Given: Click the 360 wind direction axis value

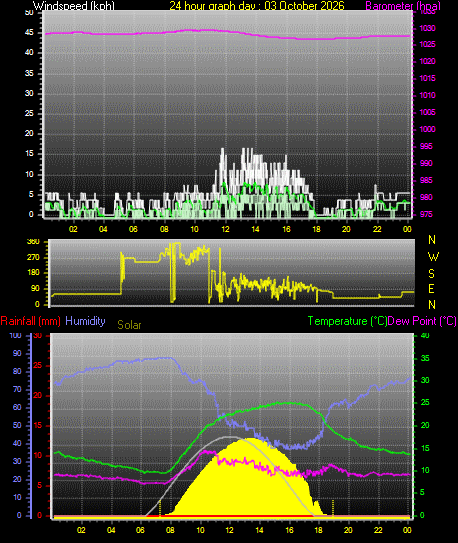Looking at the screenshot, I should click(33, 242).
